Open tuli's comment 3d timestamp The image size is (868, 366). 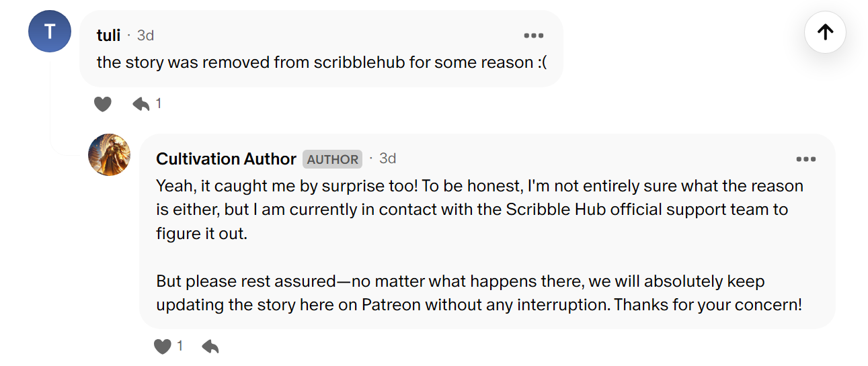pyautogui.click(x=145, y=36)
